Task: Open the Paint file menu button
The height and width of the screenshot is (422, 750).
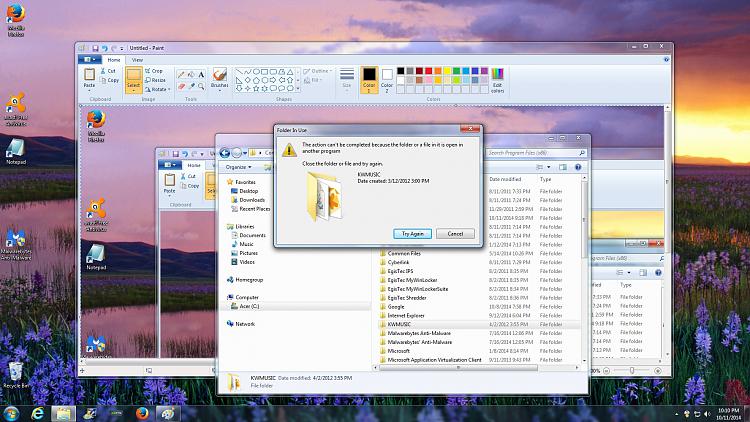Action: tap(89, 60)
